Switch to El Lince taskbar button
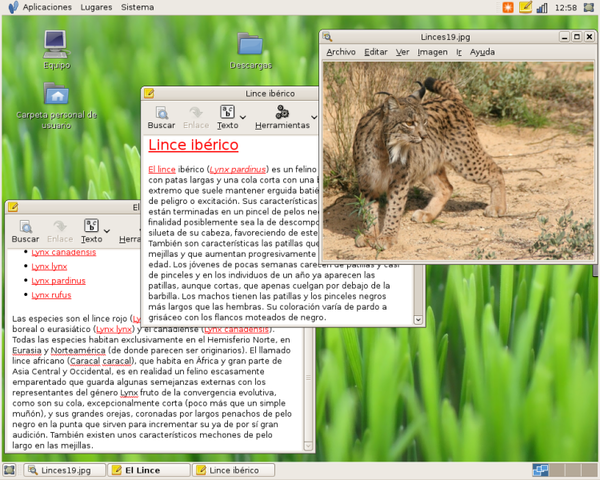The width and height of the screenshot is (600, 480). (149, 470)
